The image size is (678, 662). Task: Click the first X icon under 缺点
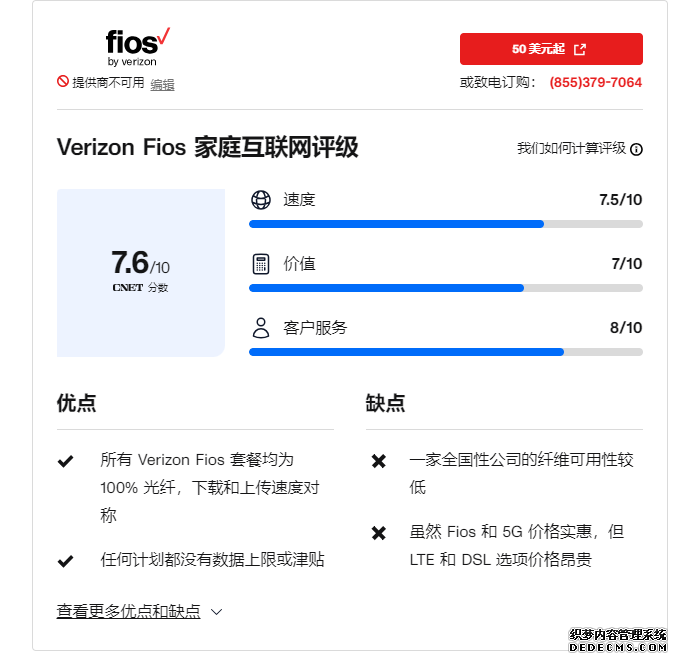pos(379,461)
